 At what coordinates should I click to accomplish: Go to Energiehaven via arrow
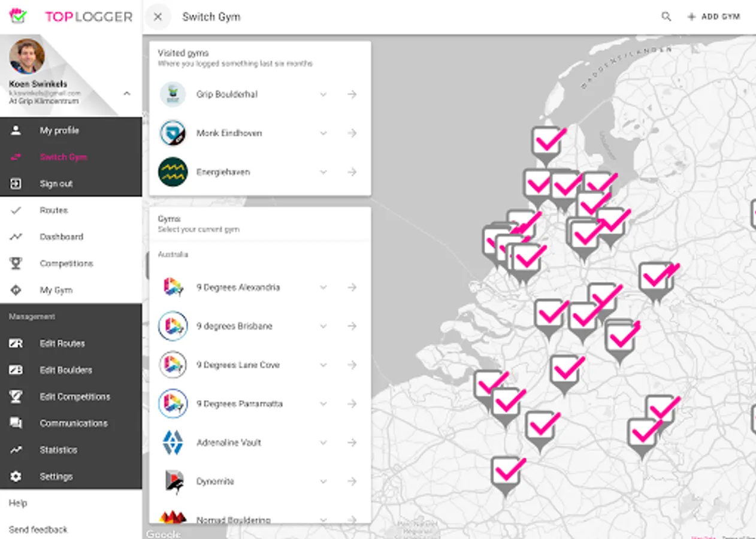coord(352,172)
